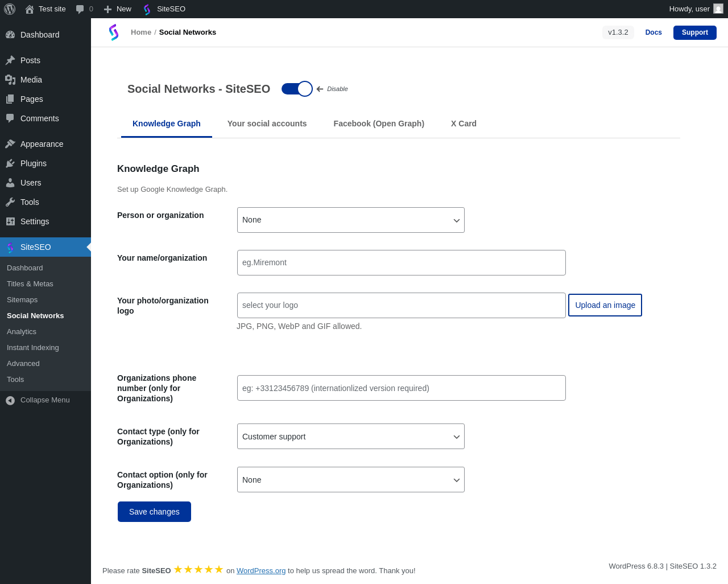Open the Contact option dropdown

click(350, 480)
